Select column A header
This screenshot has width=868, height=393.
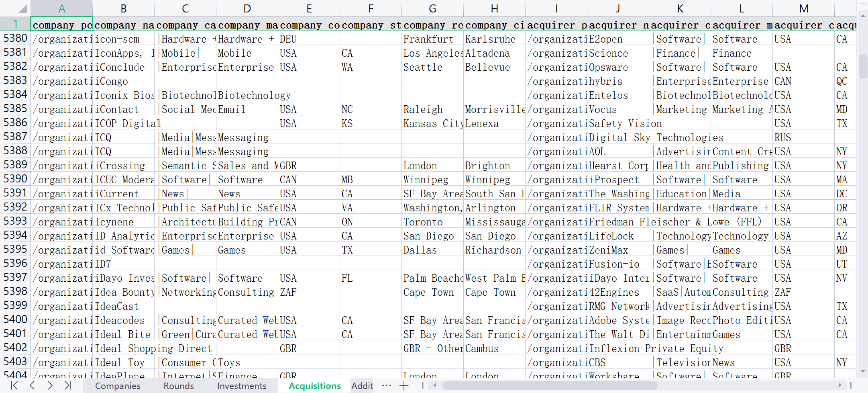coord(62,8)
